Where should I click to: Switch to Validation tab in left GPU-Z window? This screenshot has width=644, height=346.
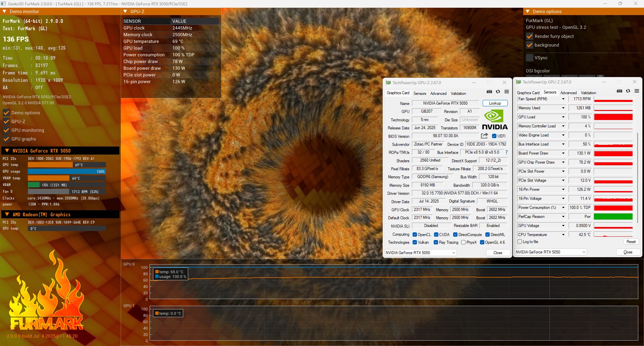coord(458,94)
